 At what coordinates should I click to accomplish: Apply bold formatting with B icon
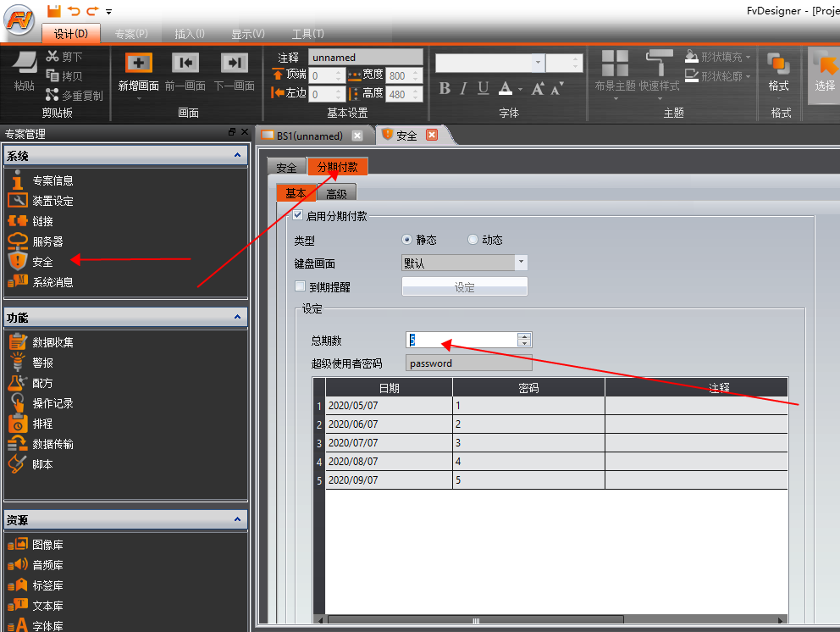click(x=445, y=89)
